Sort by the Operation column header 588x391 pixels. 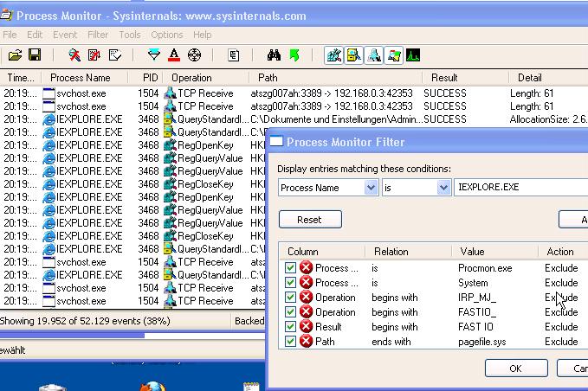pyautogui.click(x=206, y=78)
